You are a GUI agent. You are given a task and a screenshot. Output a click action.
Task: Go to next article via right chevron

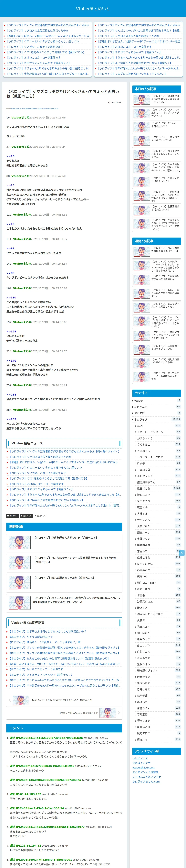pos(119,713)
